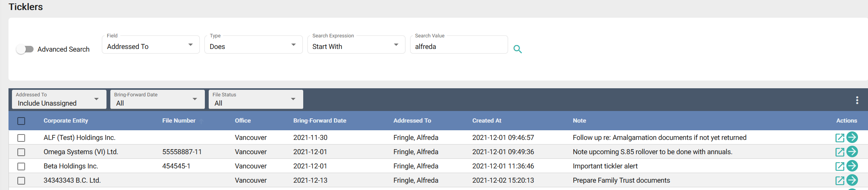868x190 pixels.
Task: Click arrow icon for Omega Systems row
Action: [852, 151]
